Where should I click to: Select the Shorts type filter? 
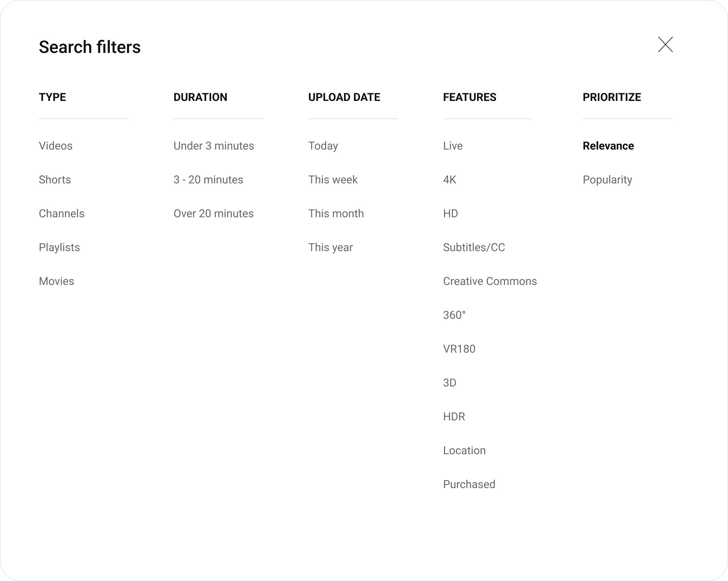coord(55,180)
